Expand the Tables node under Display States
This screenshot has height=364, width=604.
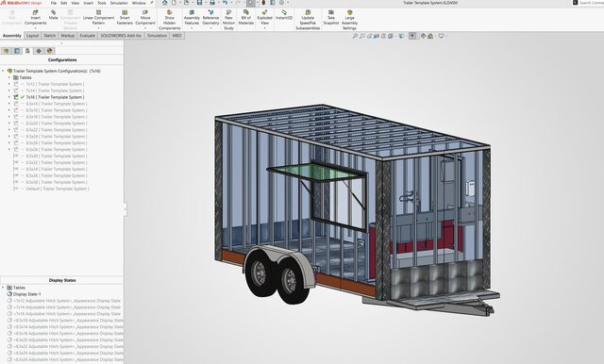pos(3,288)
